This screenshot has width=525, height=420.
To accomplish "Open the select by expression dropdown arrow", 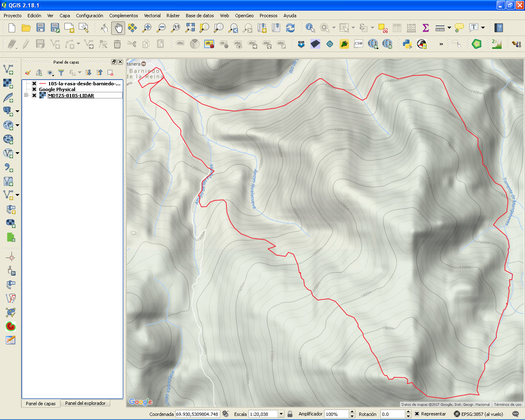I will (x=372, y=28).
